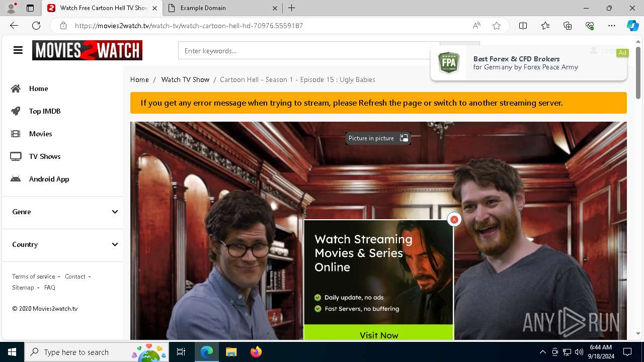Click the Top IMDB rocket icon

16,111
